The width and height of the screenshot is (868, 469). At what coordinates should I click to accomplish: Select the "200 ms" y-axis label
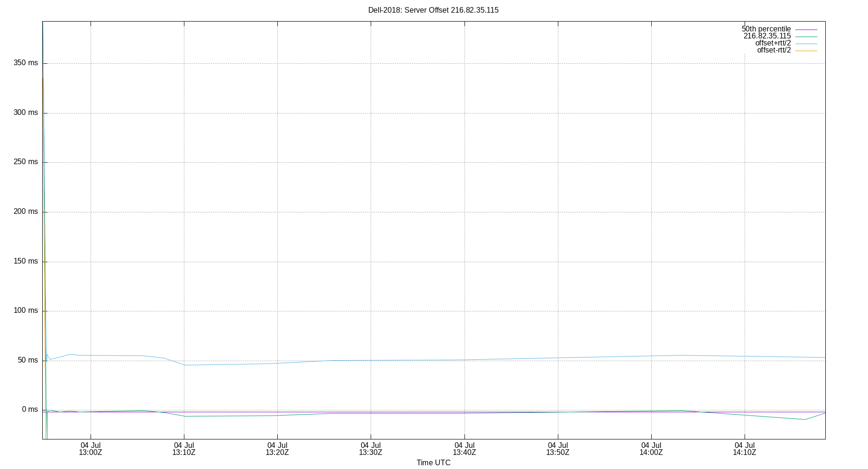click(26, 212)
